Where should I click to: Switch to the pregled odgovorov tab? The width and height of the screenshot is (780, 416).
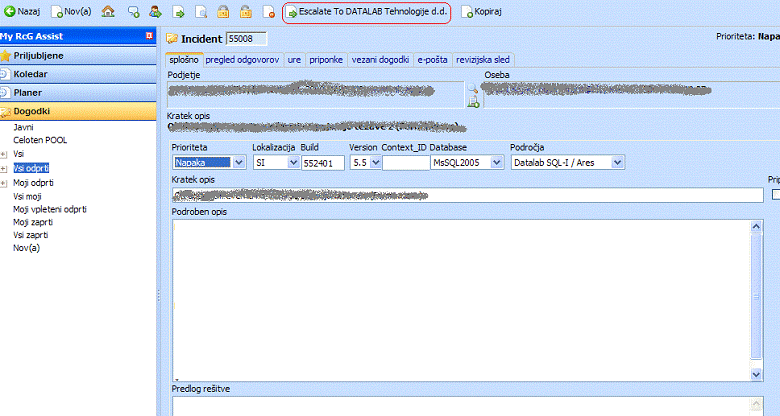[x=242, y=60]
